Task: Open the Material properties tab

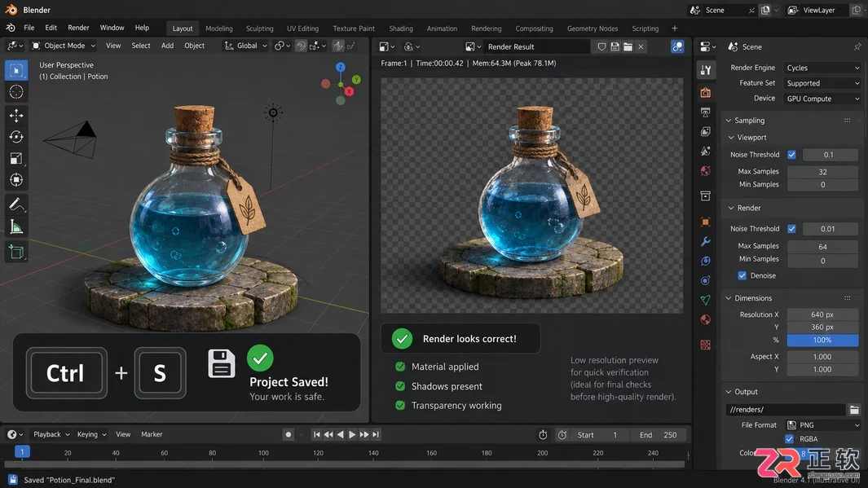Action: 705,320
